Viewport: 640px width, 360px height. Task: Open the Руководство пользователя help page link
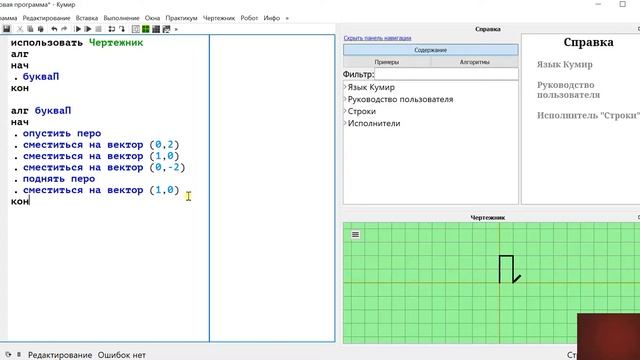click(x=568, y=90)
